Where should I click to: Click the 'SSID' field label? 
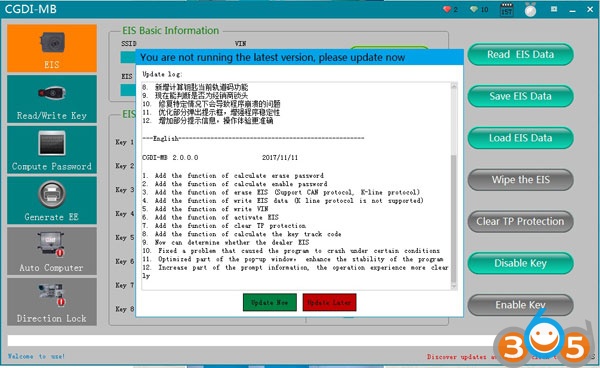click(129, 44)
